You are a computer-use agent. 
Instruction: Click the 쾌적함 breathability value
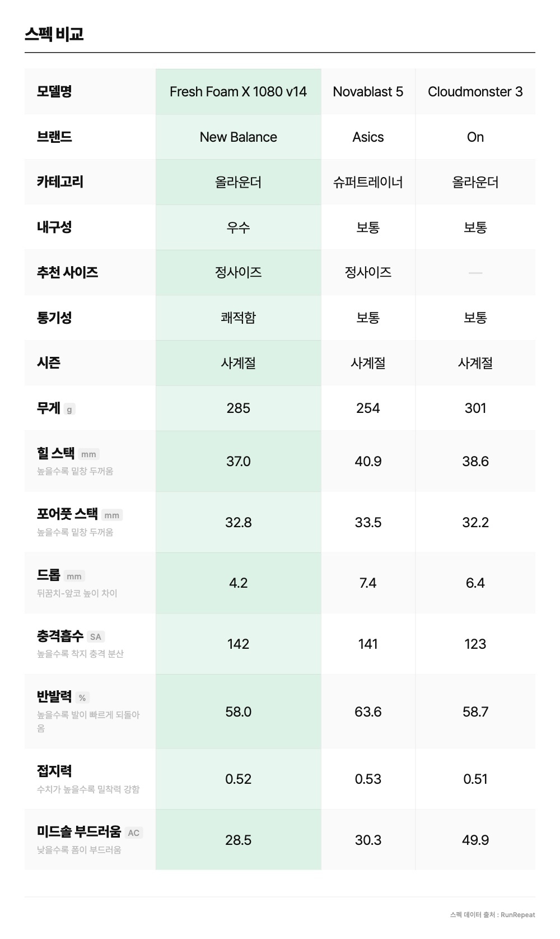click(x=238, y=318)
